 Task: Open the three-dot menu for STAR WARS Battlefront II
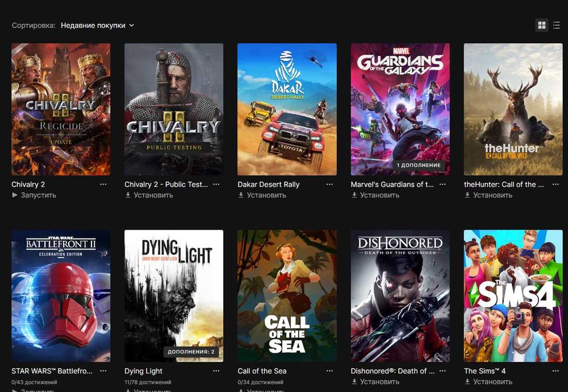(x=103, y=371)
